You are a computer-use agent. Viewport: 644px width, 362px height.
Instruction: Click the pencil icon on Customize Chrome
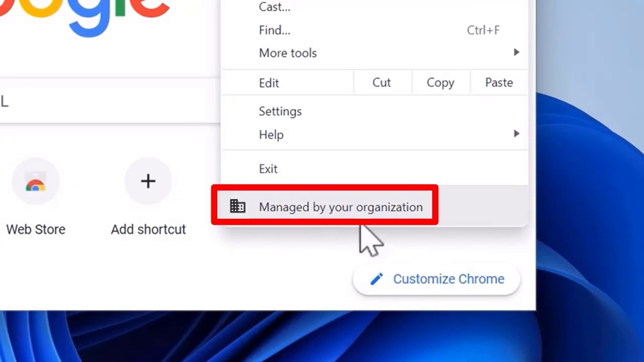[377, 279]
